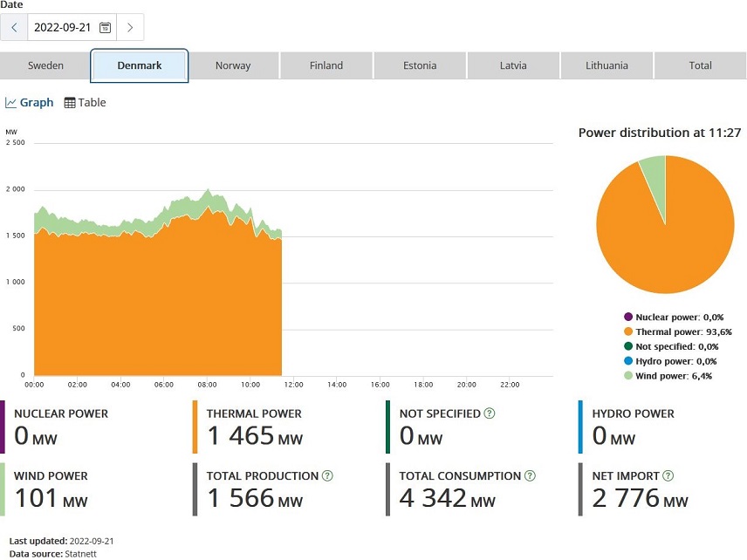The height and width of the screenshot is (560, 747).
Task: Click the table grid icon beside Table
Action: coord(70,102)
